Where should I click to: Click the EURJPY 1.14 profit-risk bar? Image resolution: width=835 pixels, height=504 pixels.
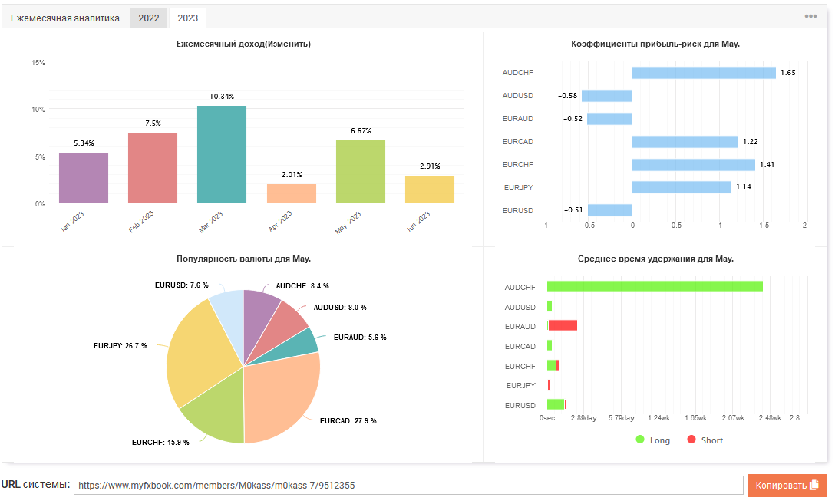pos(682,187)
